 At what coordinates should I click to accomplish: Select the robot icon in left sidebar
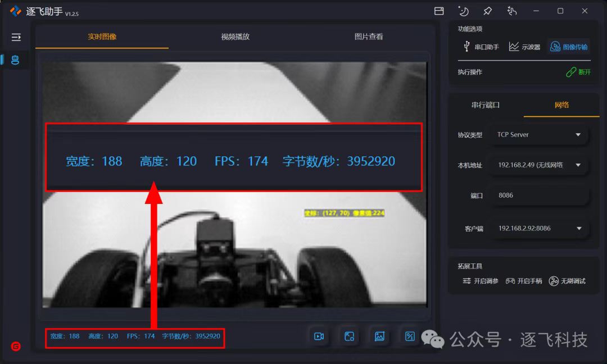15,60
